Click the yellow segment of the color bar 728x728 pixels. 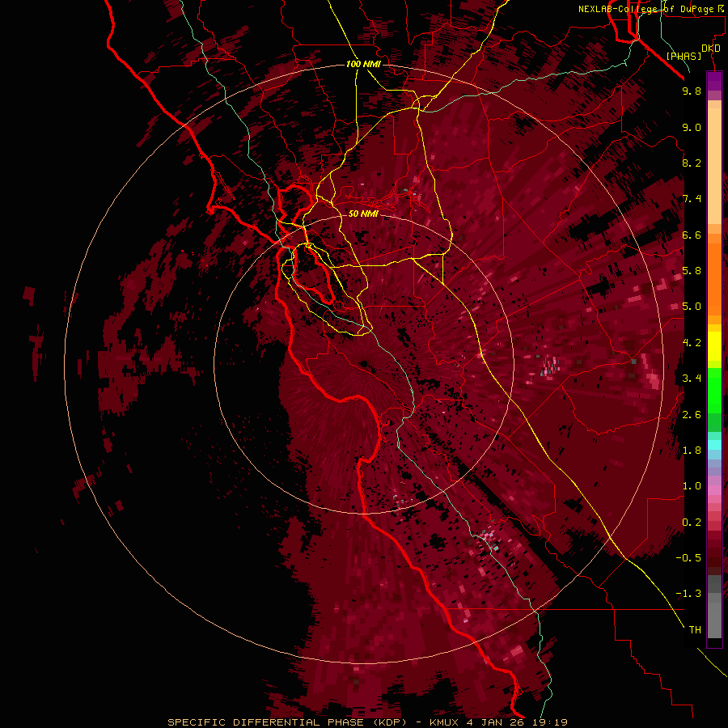point(714,346)
